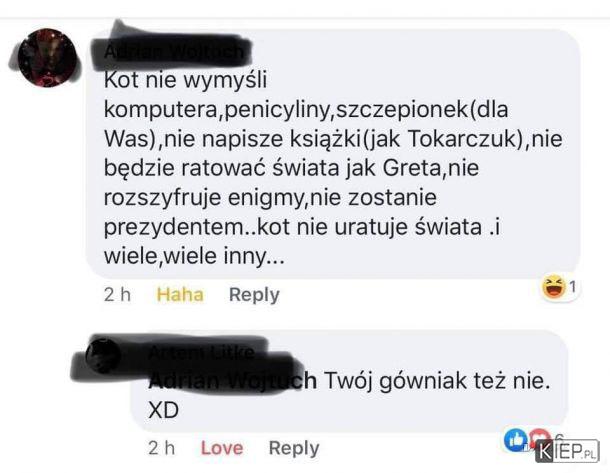610x473 pixels.
Task: Click the "2 h" timestamp beside Love
Action: pos(161,448)
